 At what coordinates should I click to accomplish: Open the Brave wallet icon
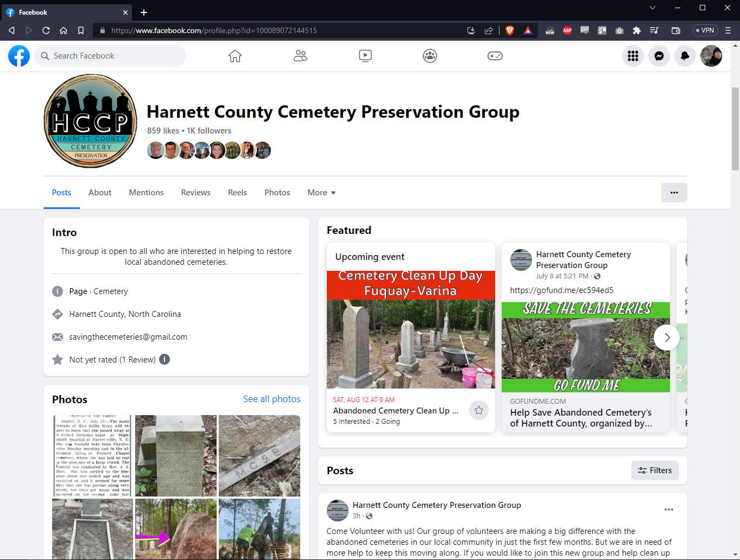(x=676, y=30)
